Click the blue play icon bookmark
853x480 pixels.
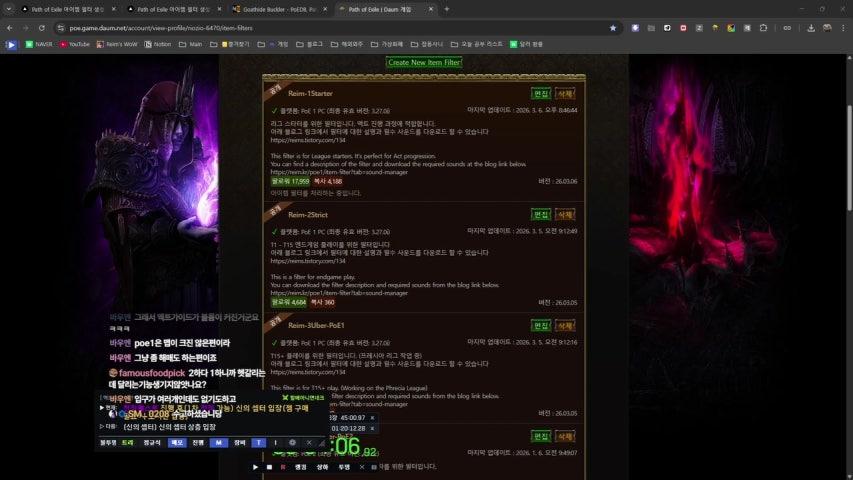pyautogui.click(x=11, y=45)
